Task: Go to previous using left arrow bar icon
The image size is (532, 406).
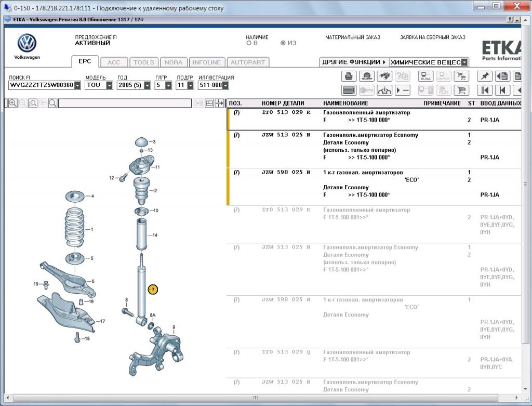Action: click(502, 90)
